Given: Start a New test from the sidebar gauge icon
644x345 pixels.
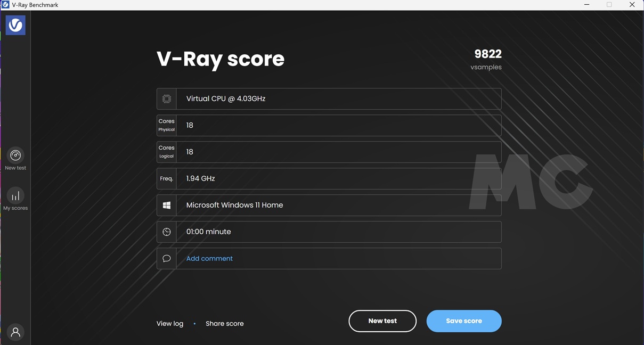Looking at the screenshot, I should tap(15, 155).
